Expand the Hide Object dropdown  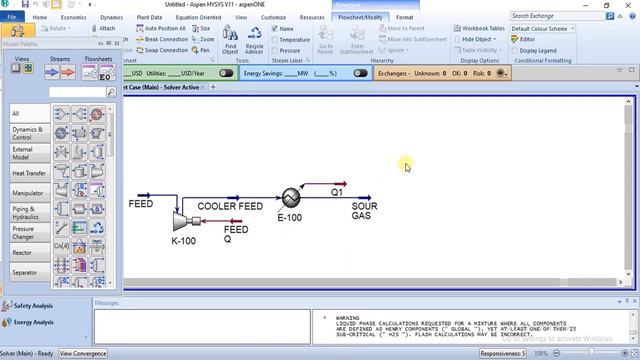point(476,39)
